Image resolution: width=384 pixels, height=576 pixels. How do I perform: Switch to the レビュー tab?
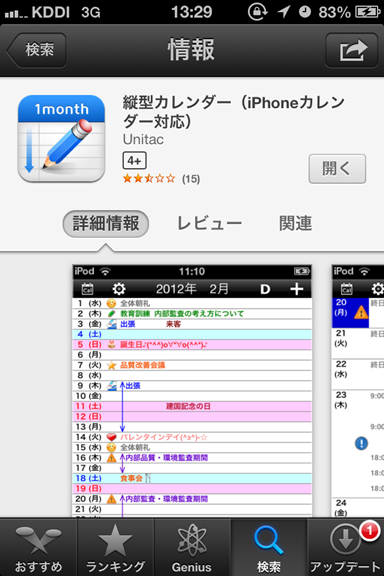coord(209,223)
